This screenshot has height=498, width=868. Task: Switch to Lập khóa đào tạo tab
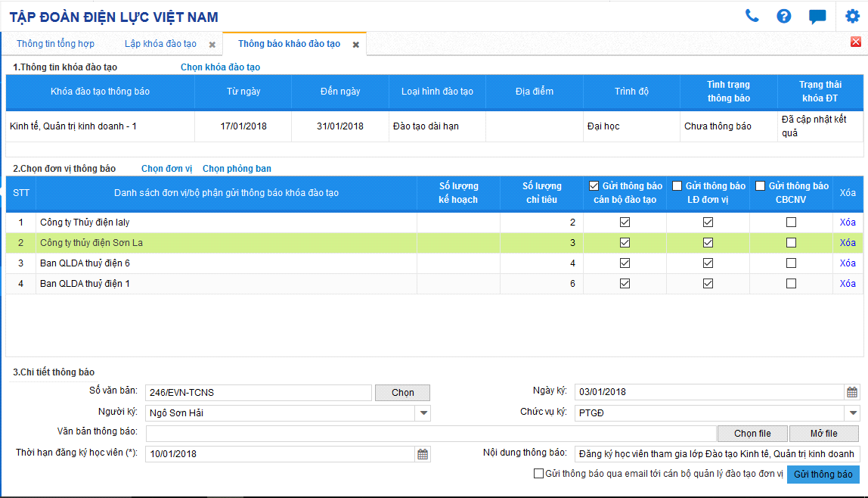160,44
